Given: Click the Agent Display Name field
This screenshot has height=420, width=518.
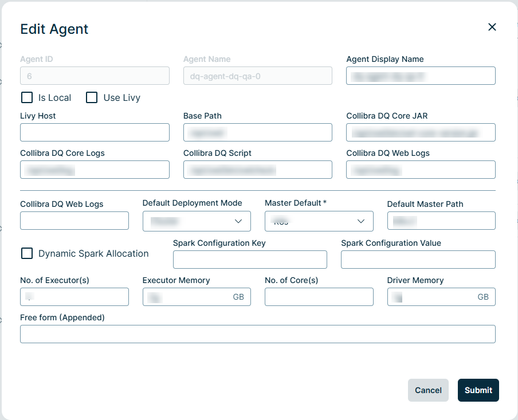Looking at the screenshot, I should point(421,75).
